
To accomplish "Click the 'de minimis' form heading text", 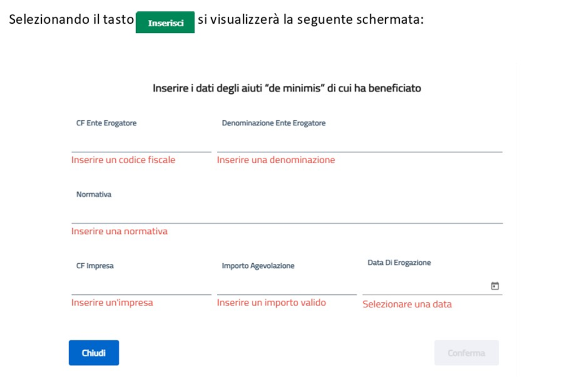I will point(287,89).
